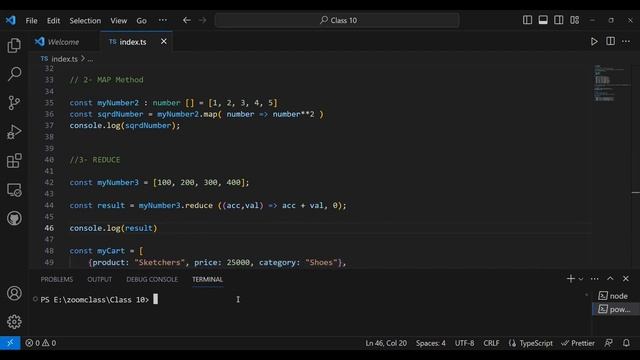The height and width of the screenshot is (360, 640).
Task: Open Remote Explorer view
Action: point(14,190)
